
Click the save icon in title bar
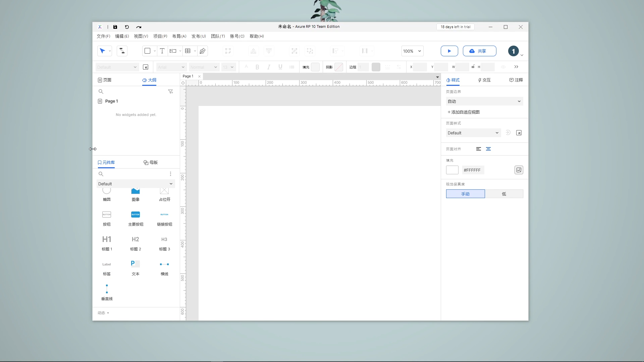point(115,27)
